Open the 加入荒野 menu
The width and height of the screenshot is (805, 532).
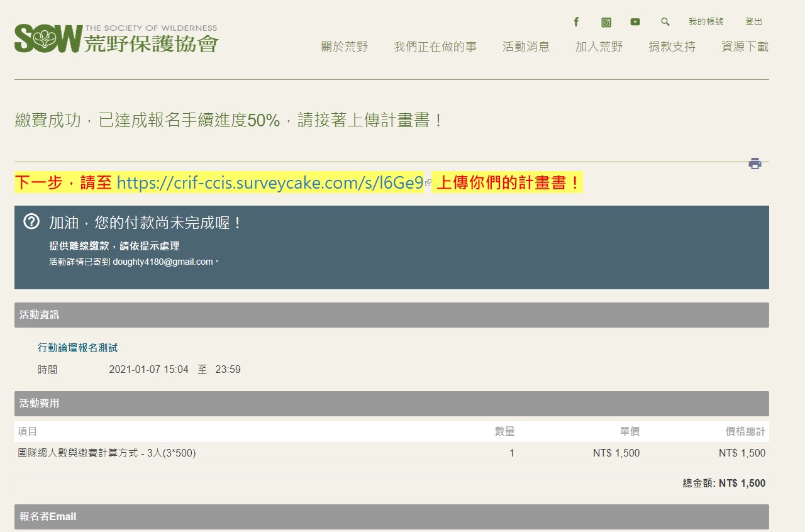599,47
